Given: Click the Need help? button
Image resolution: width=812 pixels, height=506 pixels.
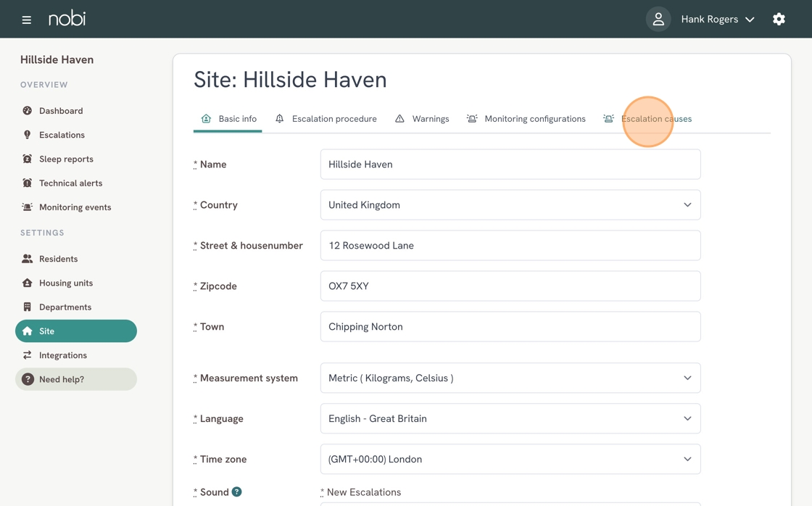Looking at the screenshot, I should click(x=75, y=379).
